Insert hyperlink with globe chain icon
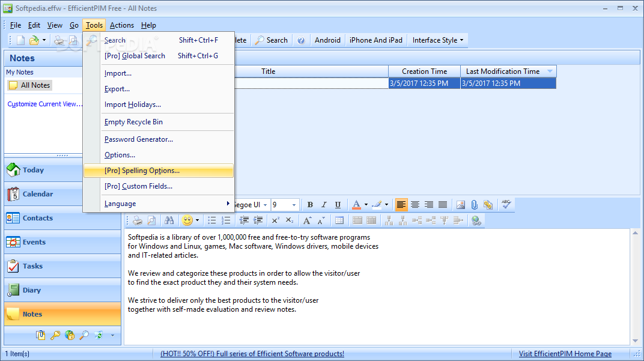 476,220
